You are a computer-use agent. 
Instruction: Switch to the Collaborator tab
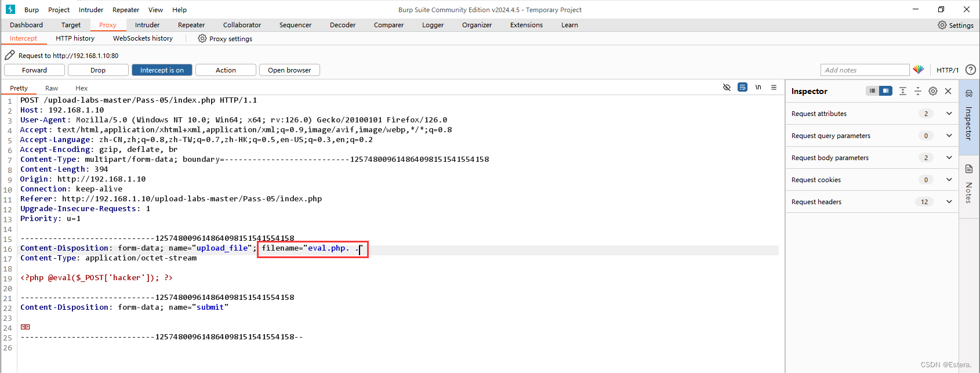click(x=242, y=25)
